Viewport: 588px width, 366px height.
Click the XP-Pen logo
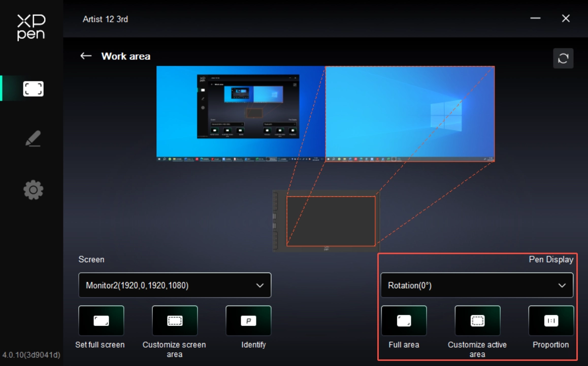pos(31,27)
